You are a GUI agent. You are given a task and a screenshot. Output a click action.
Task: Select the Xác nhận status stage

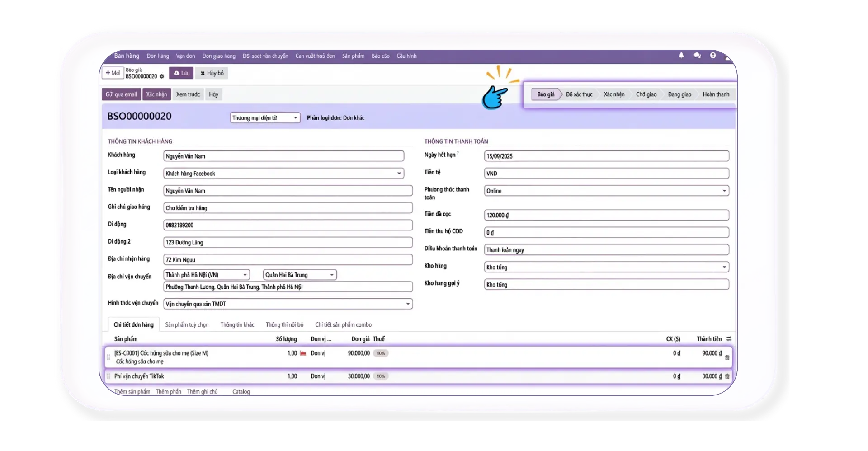click(614, 94)
